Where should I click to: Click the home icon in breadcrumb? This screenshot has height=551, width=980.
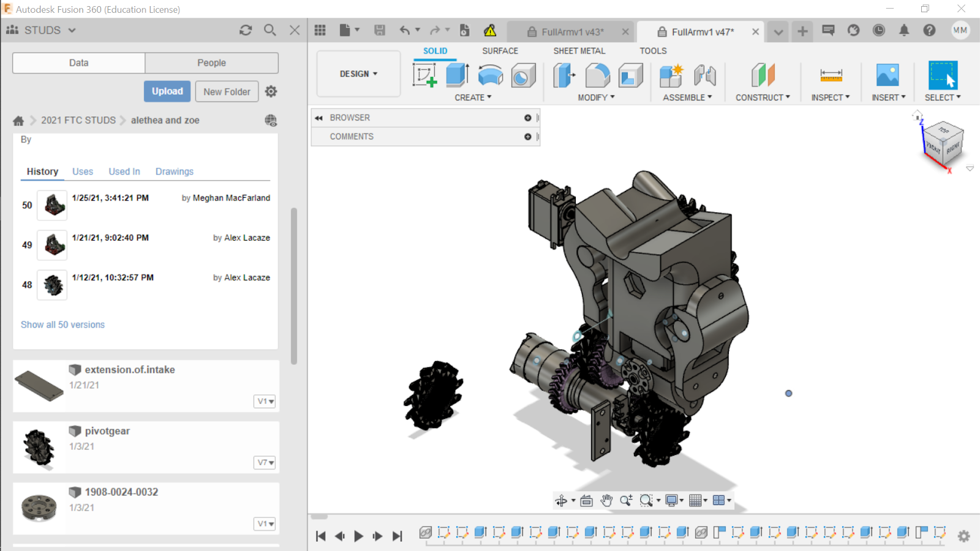(18, 121)
